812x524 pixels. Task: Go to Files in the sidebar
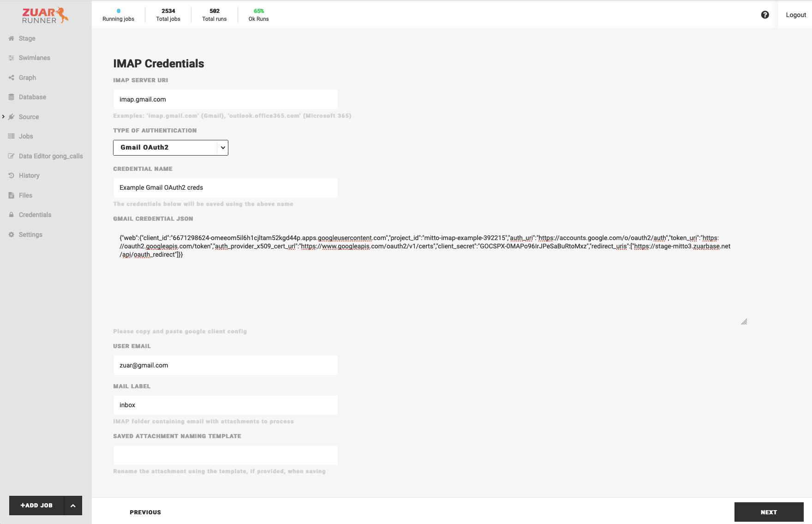(25, 195)
